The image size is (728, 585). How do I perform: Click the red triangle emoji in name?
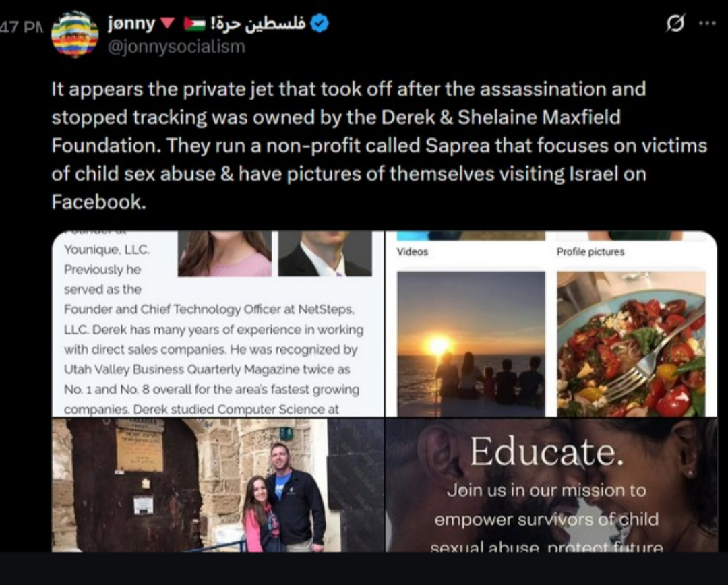167,23
